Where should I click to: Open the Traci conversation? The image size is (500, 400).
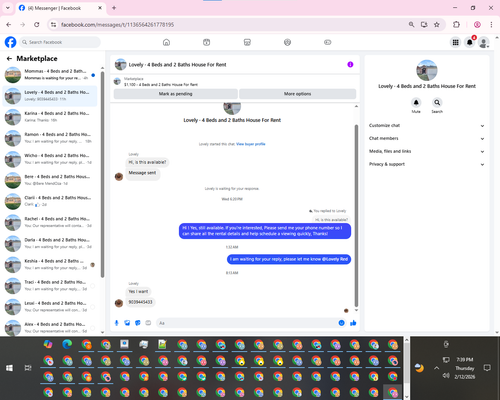50,285
